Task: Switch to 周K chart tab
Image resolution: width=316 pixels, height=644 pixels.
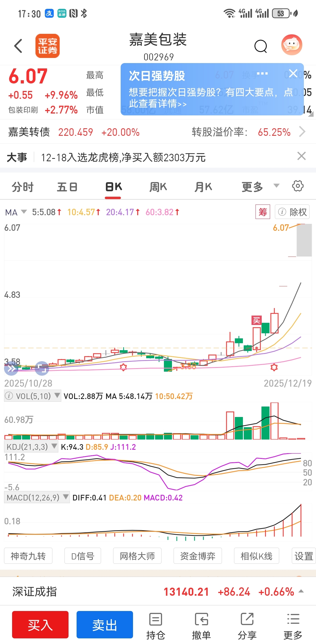Action: (158, 187)
